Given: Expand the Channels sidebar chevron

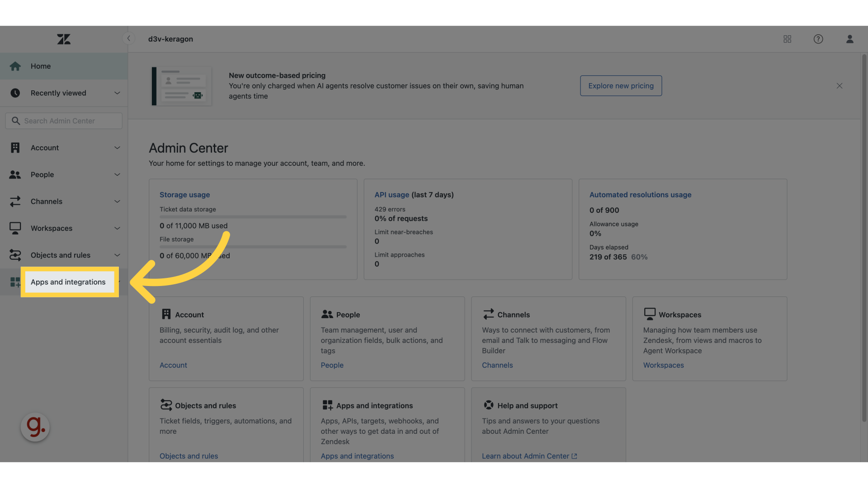Looking at the screenshot, I should click(x=117, y=202).
